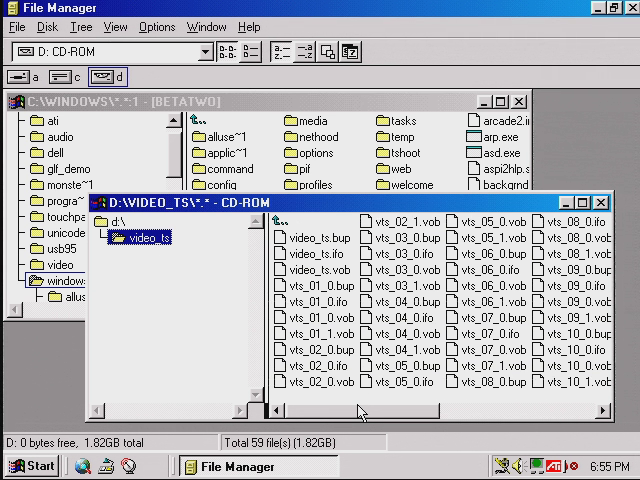Click right scroll arrow of D:\VIDEO_TS file list
This screenshot has width=640, height=480.
coord(603,411)
